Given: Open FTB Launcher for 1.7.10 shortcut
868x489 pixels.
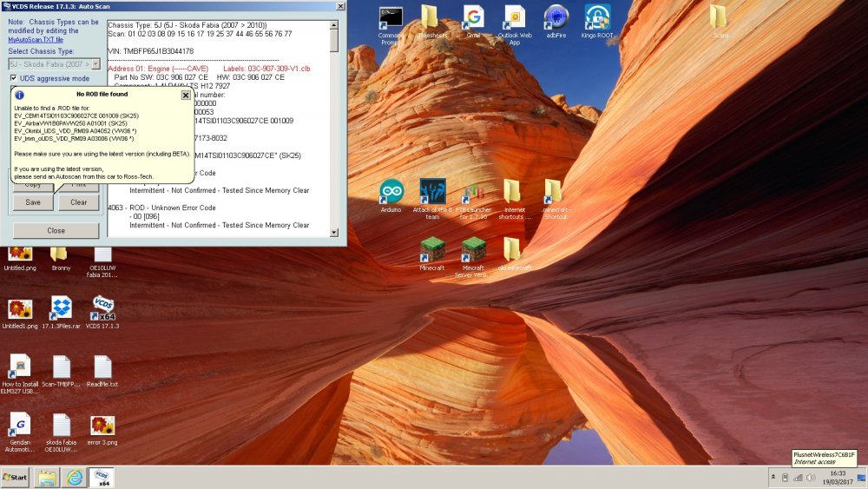Looking at the screenshot, I should pos(473,200).
